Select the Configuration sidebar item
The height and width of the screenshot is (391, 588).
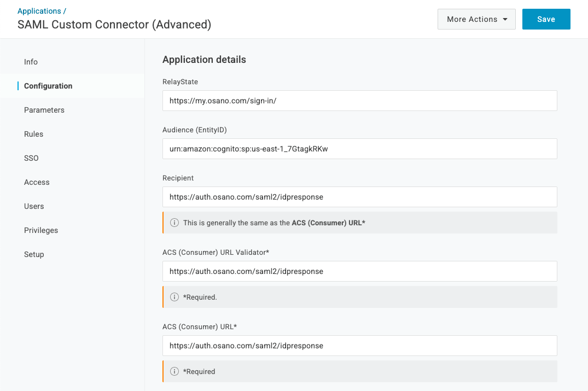tap(48, 86)
